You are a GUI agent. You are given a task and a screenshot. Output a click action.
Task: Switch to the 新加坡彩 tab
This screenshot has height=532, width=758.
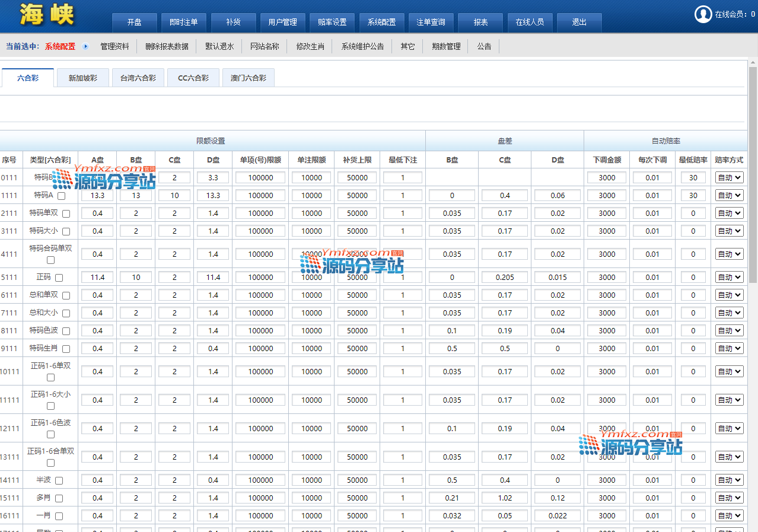[x=82, y=78]
